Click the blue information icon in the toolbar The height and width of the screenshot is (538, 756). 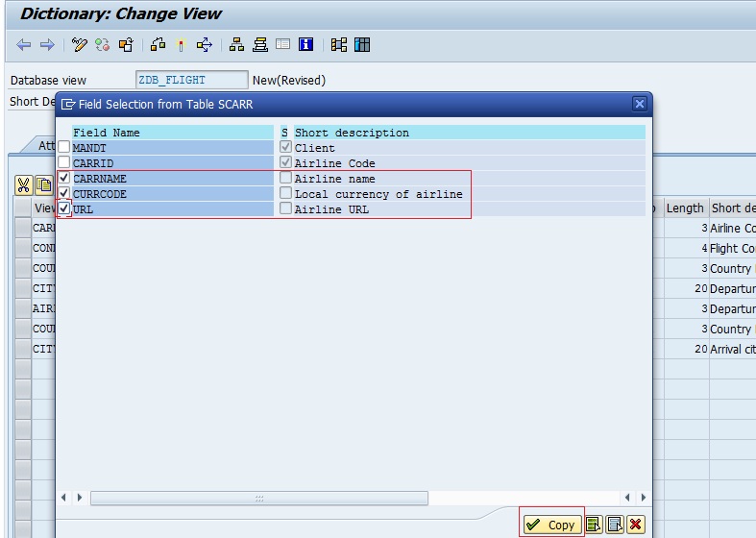pyautogui.click(x=306, y=45)
